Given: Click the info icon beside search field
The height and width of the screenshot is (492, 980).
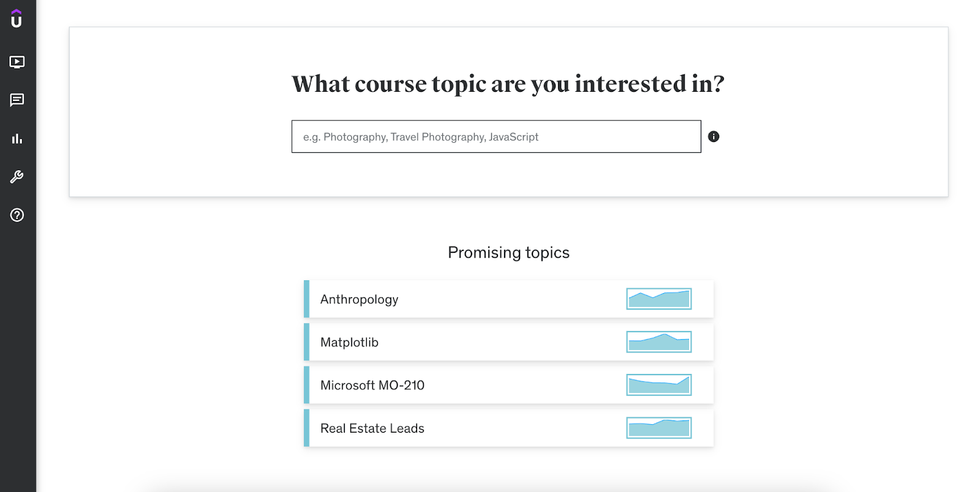Looking at the screenshot, I should click(714, 136).
